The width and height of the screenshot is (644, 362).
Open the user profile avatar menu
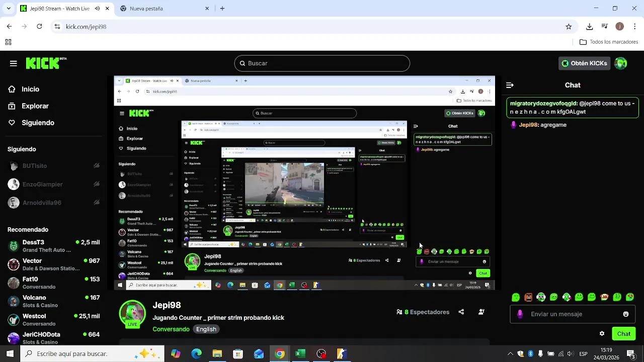pyautogui.click(x=621, y=63)
